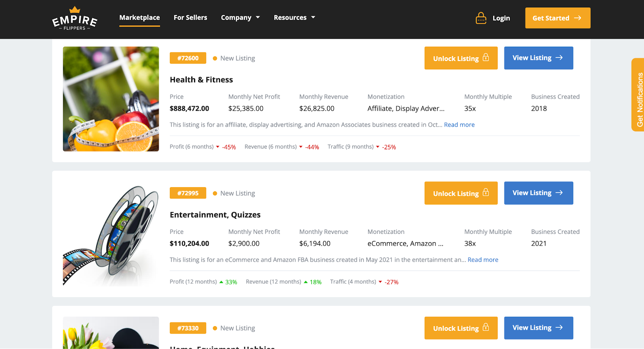Open the Marketplace tab
The image size is (644, 349).
(x=139, y=18)
